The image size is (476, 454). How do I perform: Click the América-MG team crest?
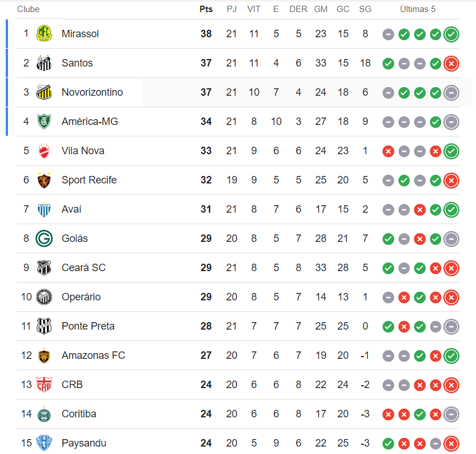tap(44, 122)
